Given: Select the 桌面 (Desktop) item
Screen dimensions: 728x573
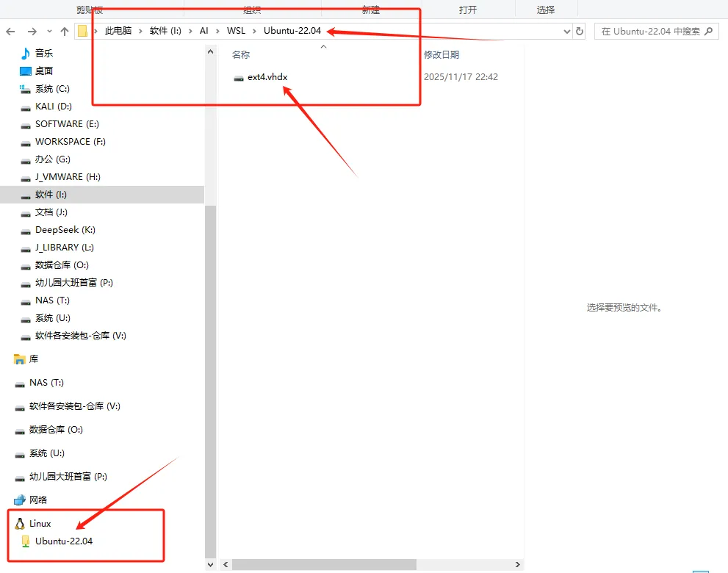Looking at the screenshot, I should tap(43, 71).
